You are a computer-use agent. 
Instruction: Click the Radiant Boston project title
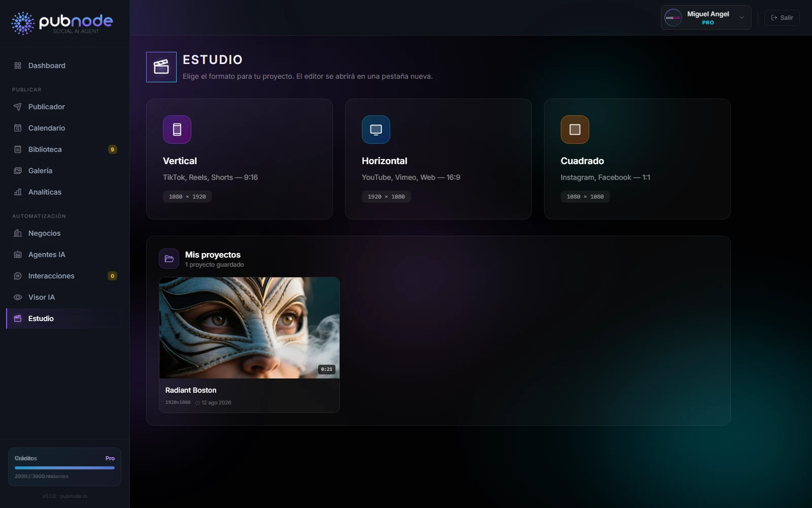coord(191,390)
